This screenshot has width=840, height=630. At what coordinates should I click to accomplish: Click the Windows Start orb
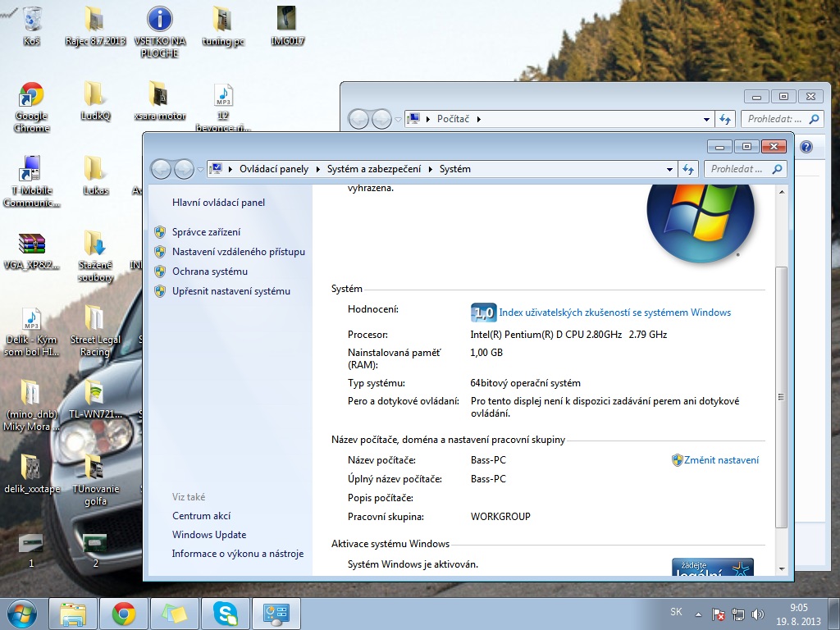point(21,613)
